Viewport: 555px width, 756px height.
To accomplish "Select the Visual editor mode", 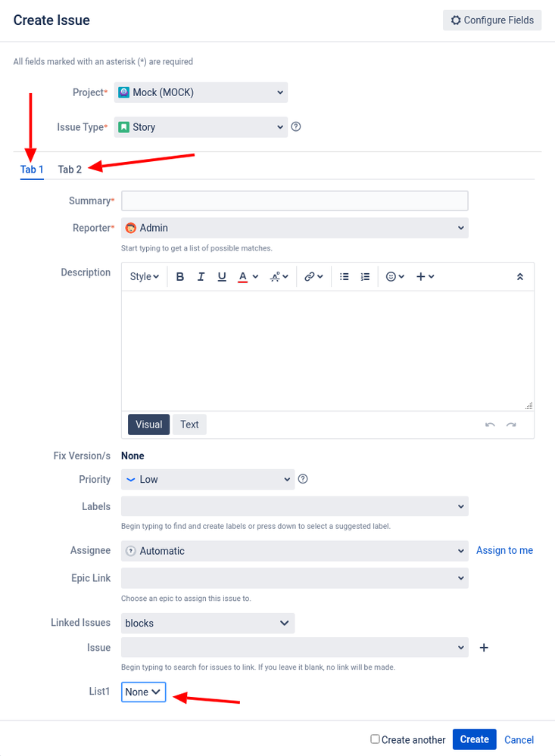I will point(148,425).
